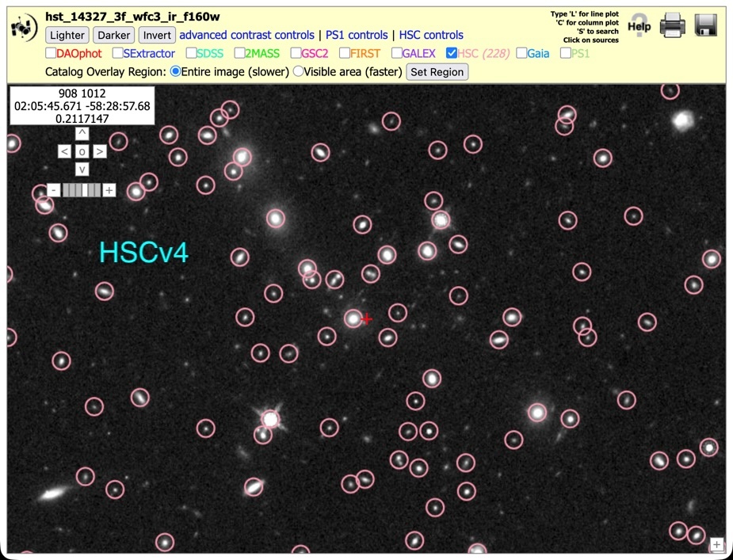Click the red crosshair marker

[x=367, y=319]
